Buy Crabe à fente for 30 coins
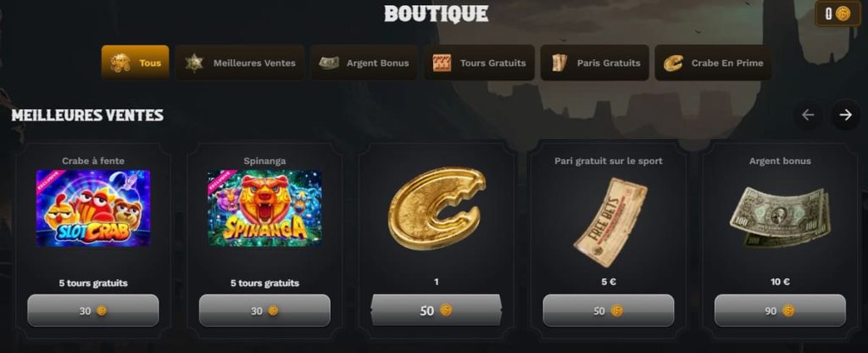This screenshot has width=868, height=353. (x=93, y=311)
